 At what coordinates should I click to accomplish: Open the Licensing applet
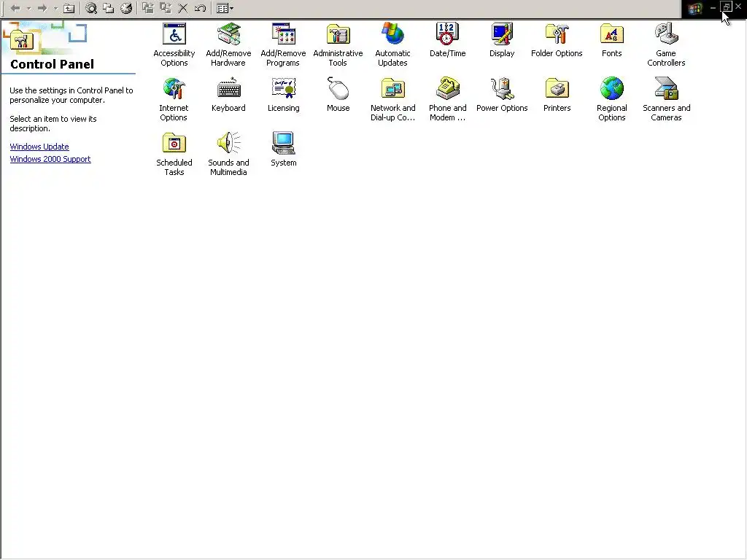point(284,95)
